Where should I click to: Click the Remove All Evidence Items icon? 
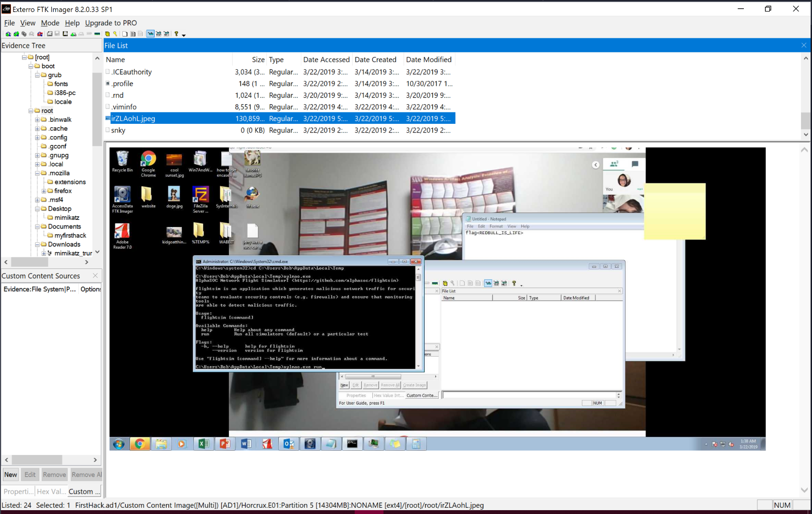point(40,34)
